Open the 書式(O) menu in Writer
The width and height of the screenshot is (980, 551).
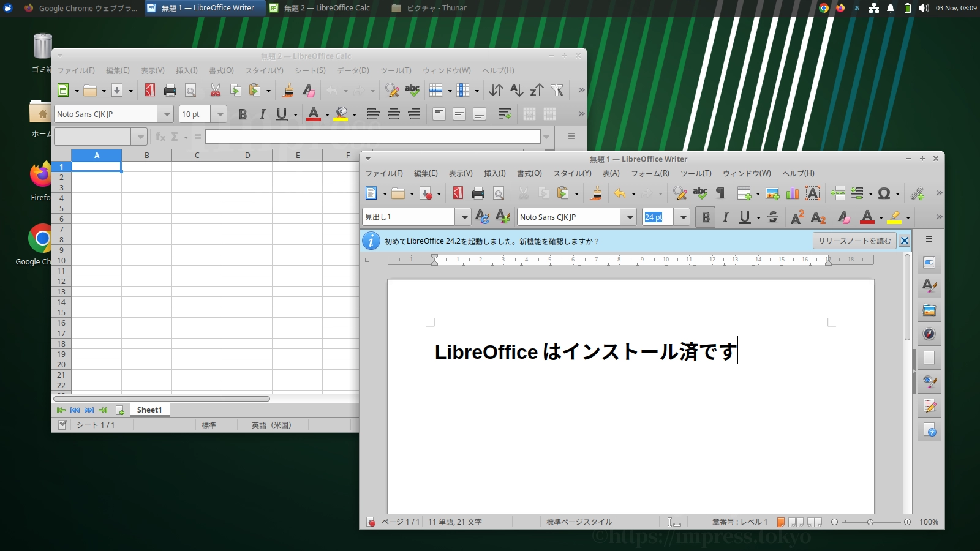coord(529,173)
